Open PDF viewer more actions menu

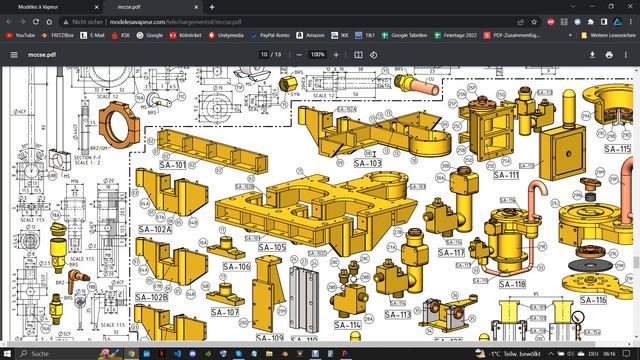tap(626, 55)
